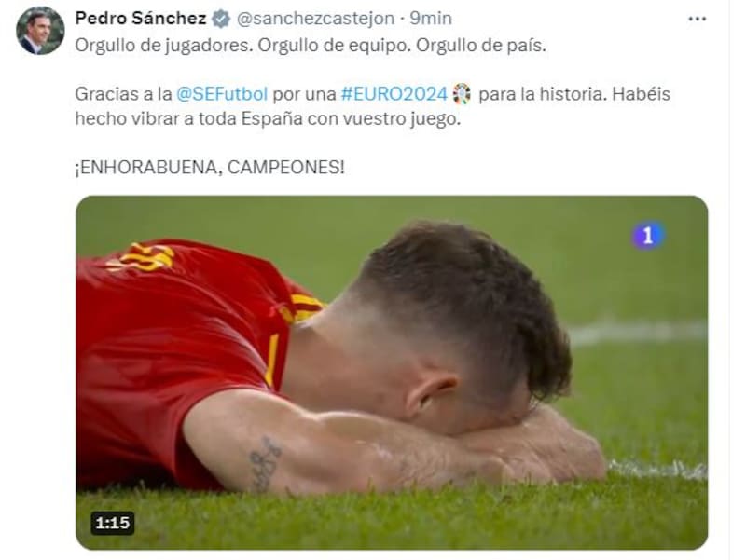
Task: Click the grass area under the player
Action: click(392, 518)
